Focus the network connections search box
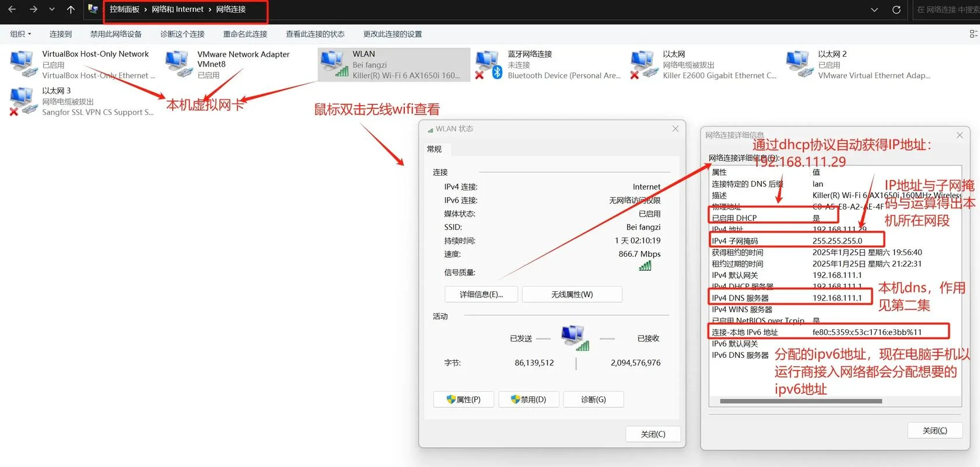 [946, 9]
